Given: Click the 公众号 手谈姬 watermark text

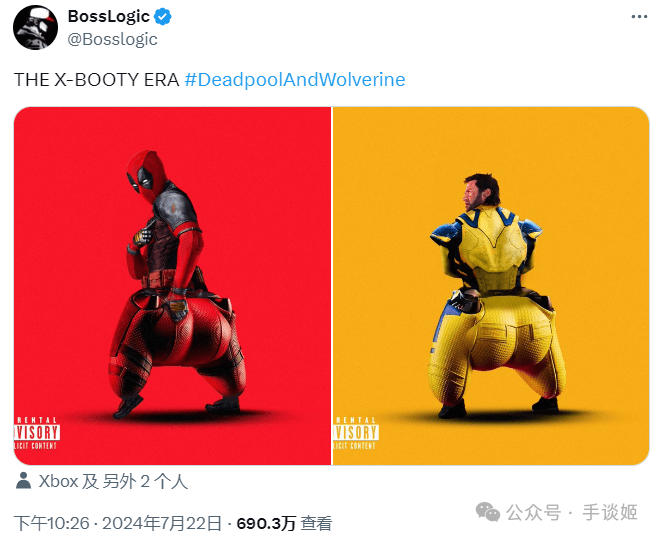Looking at the screenshot, I should coord(572,512).
